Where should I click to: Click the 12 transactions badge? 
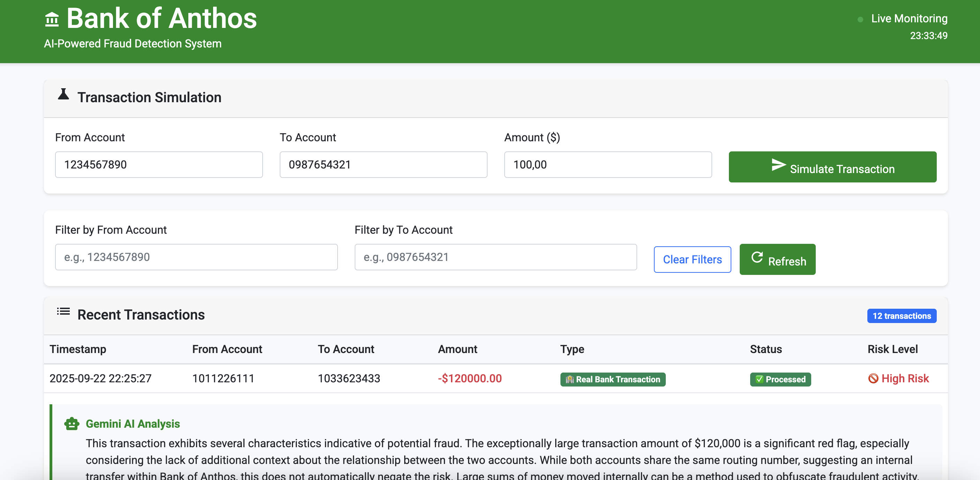[x=901, y=316]
